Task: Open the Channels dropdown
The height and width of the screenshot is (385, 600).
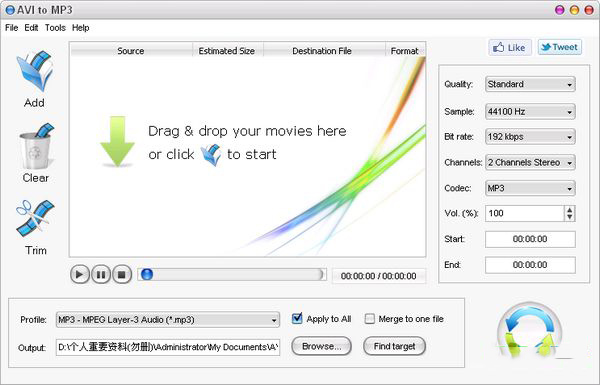Action: [x=530, y=162]
